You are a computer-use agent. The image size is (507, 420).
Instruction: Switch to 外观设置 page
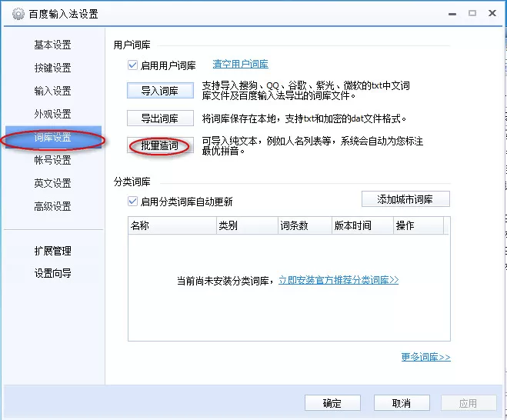click(x=53, y=114)
